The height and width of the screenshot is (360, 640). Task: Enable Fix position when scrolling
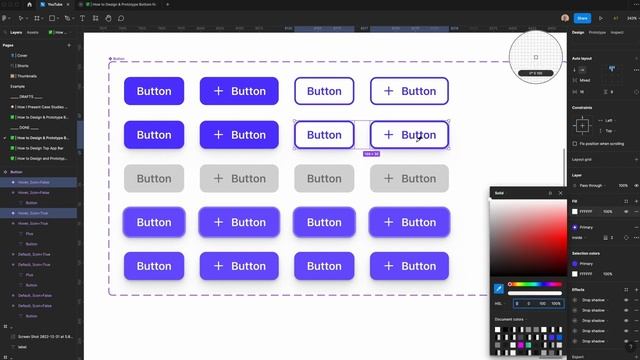[x=575, y=144]
